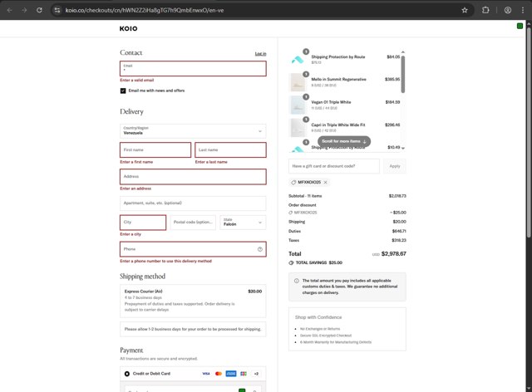Viewport: 532px width, 392px height.
Task: Click the Phone input field
Action: [x=193, y=249]
